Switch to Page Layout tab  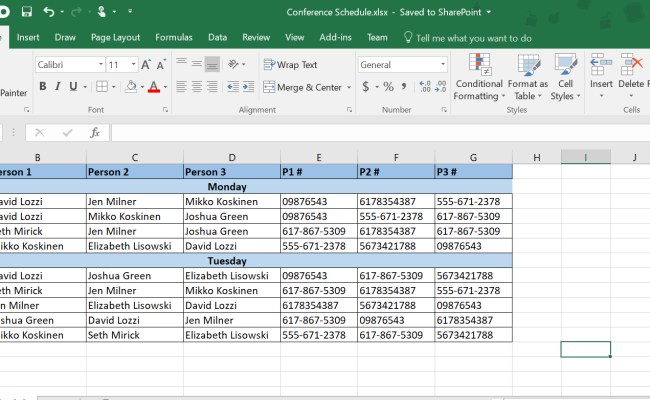pos(116,37)
